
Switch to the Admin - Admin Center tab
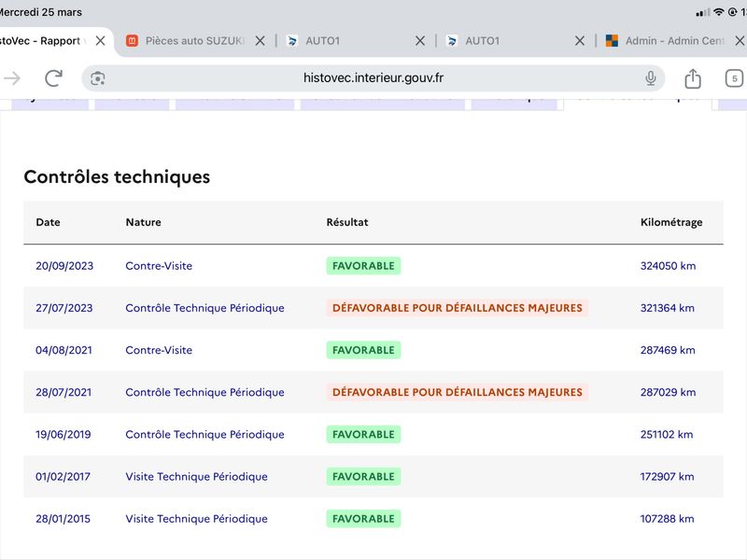click(x=665, y=41)
